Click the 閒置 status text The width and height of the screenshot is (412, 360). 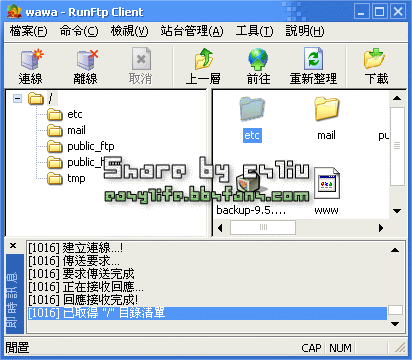(17, 348)
